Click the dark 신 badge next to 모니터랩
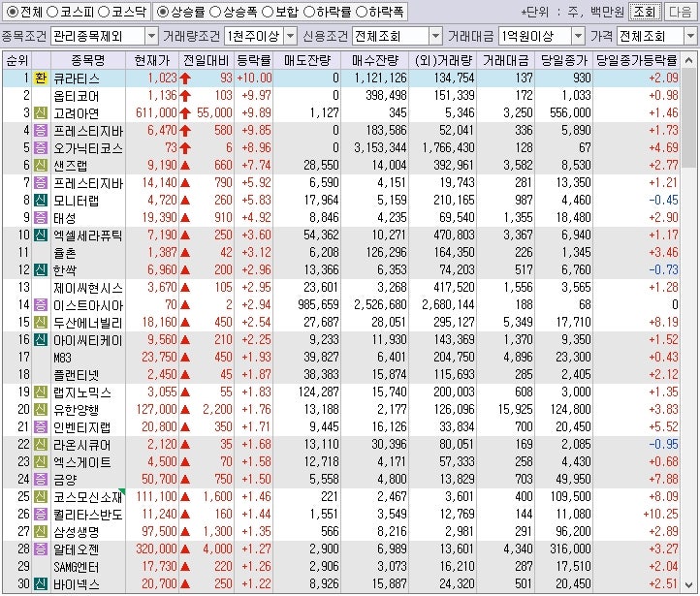This screenshot has height=596, width=700. click(41, 200)
